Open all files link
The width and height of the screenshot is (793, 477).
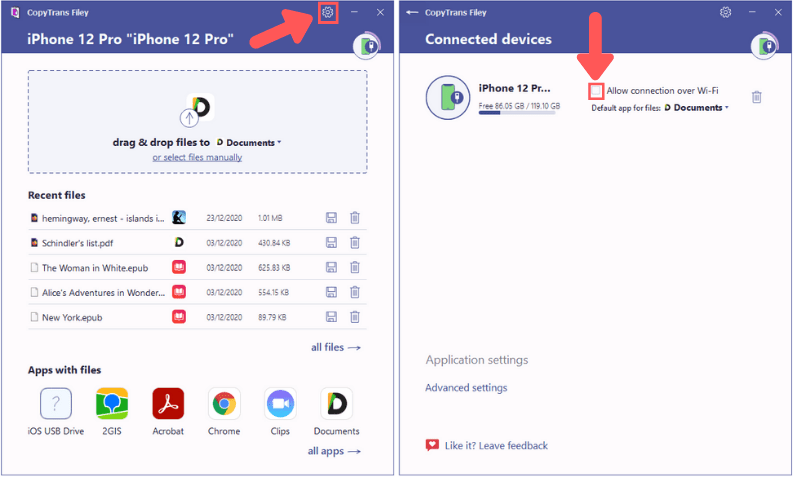(x=335, y=348)
